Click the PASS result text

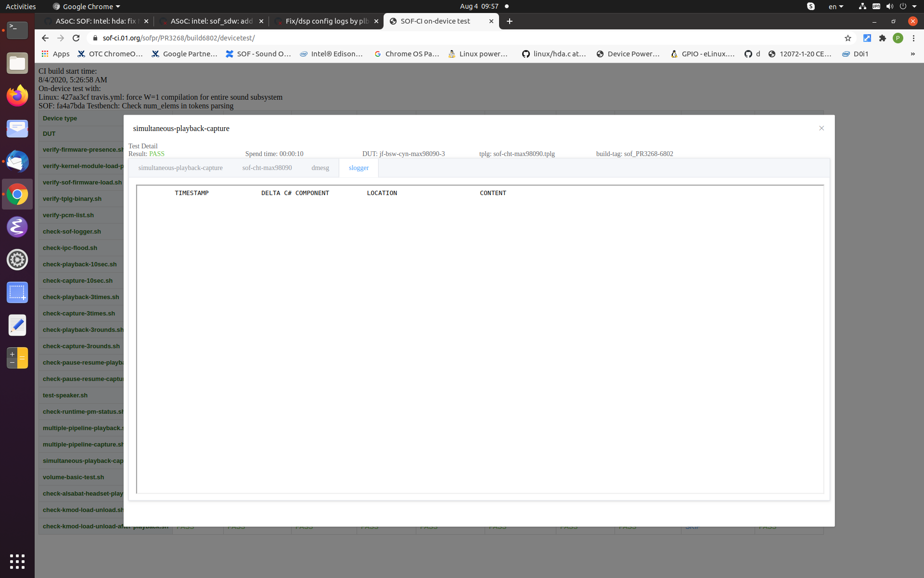pyautogui.click(x=157, y=154)
